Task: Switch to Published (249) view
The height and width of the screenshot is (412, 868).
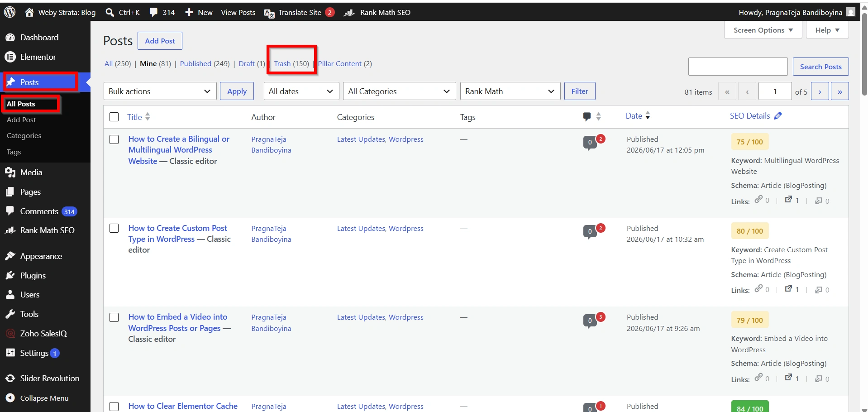Action: click(205, 63)
